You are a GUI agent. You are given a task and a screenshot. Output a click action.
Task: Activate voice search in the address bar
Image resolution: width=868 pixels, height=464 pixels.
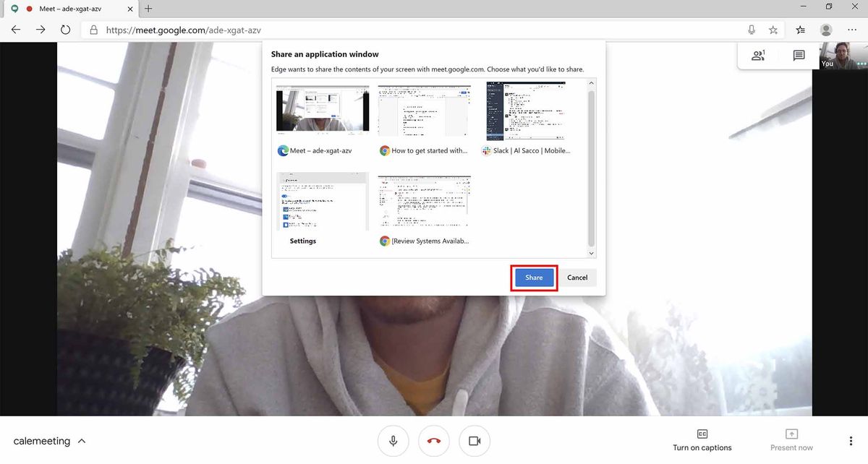(752, 30)
